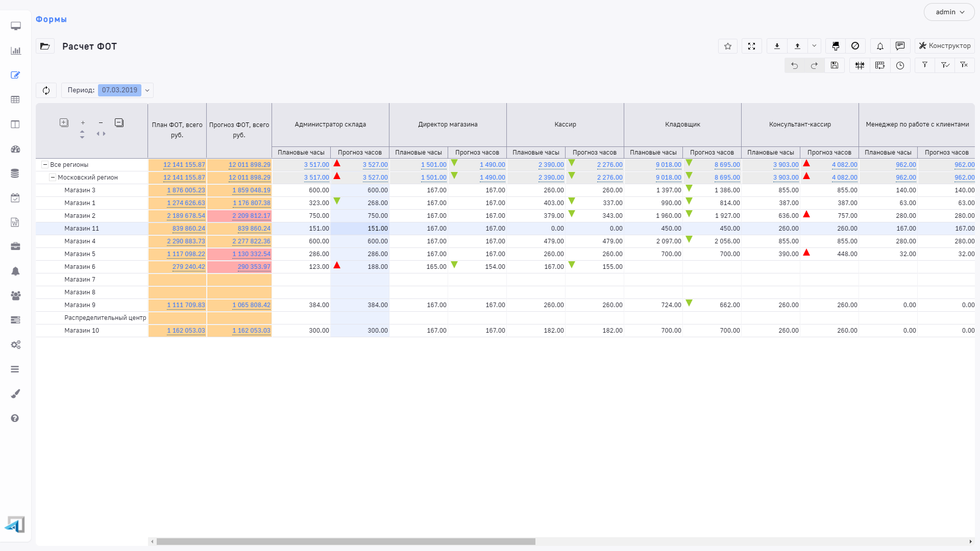The image size is (980, 551).
Task: Collapse all rows minus-box icon
Action: tap(119, 122)
